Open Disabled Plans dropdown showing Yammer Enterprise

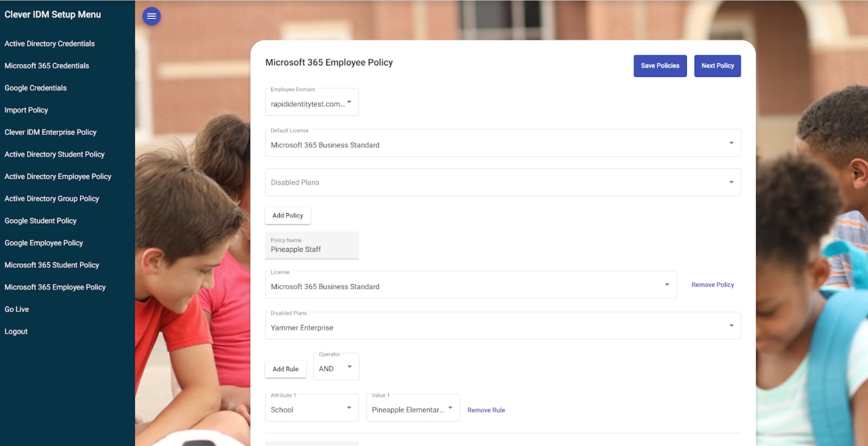point(503,326)
